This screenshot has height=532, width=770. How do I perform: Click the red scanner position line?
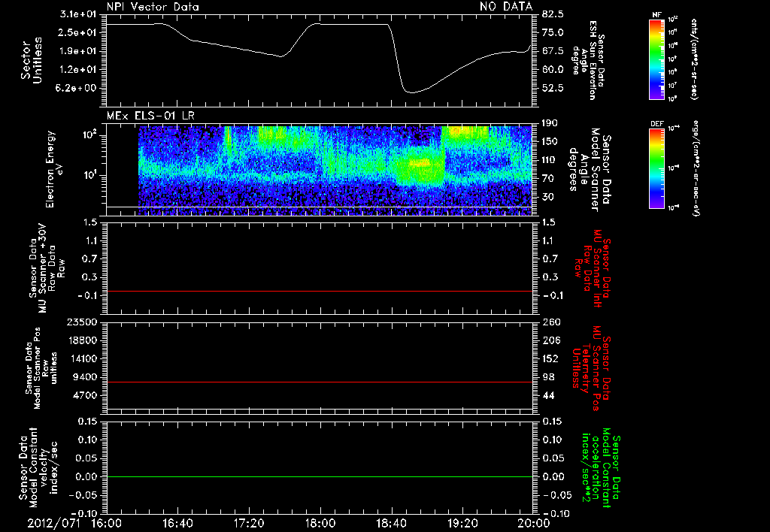click(319, 382)
